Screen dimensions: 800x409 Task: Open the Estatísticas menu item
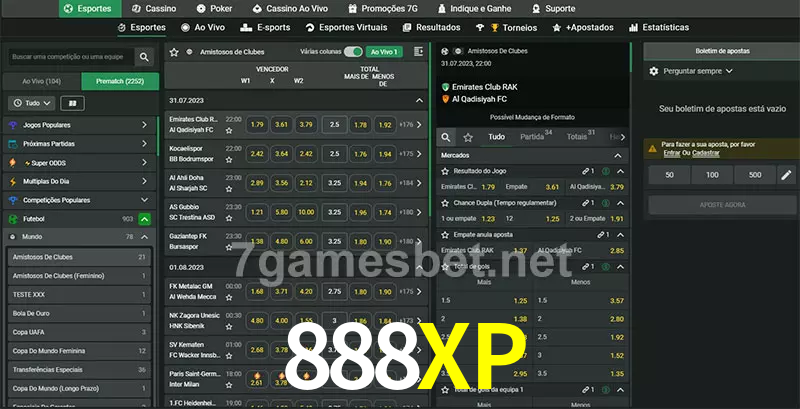pos(659,28)
